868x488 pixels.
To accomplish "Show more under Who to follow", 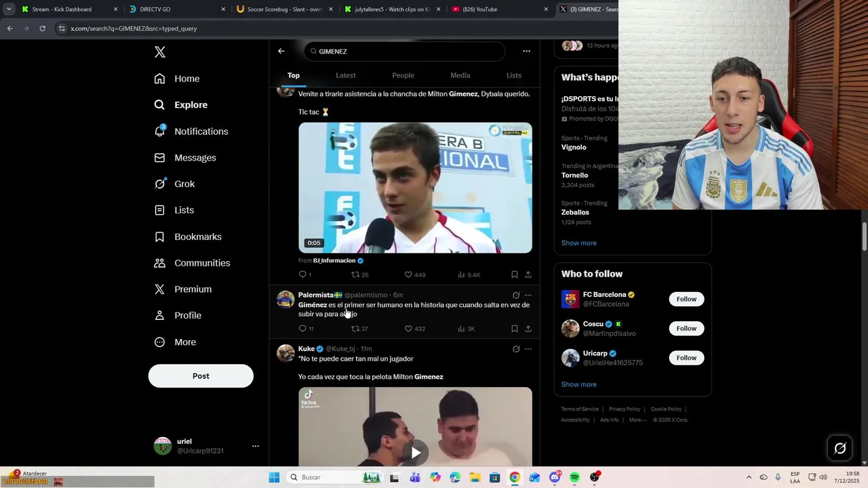I will pos(578,384).
